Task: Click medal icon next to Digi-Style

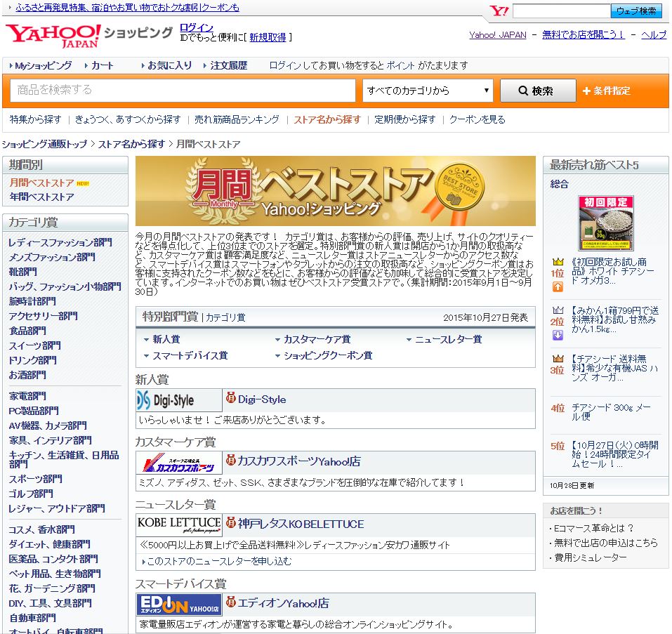Action: tap(231, 398)
